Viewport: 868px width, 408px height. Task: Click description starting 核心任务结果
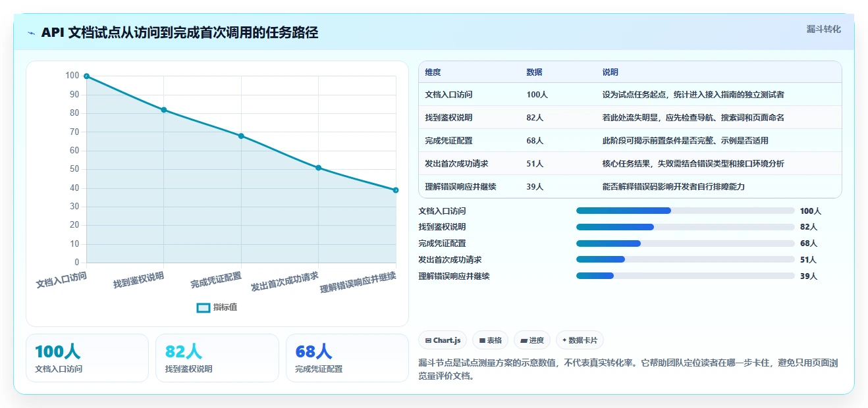coord(693,164)
